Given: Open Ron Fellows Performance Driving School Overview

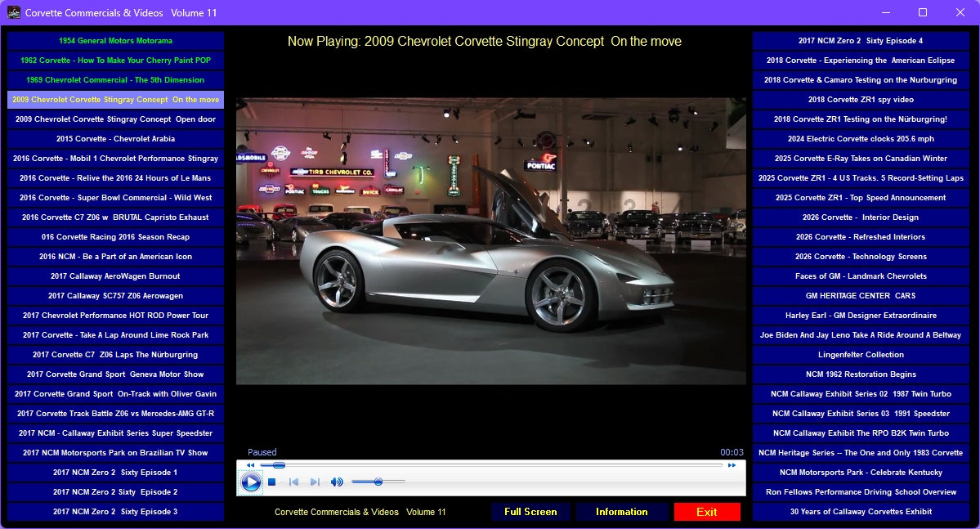Looking at the screenshot, I should (x=861, y=492).
